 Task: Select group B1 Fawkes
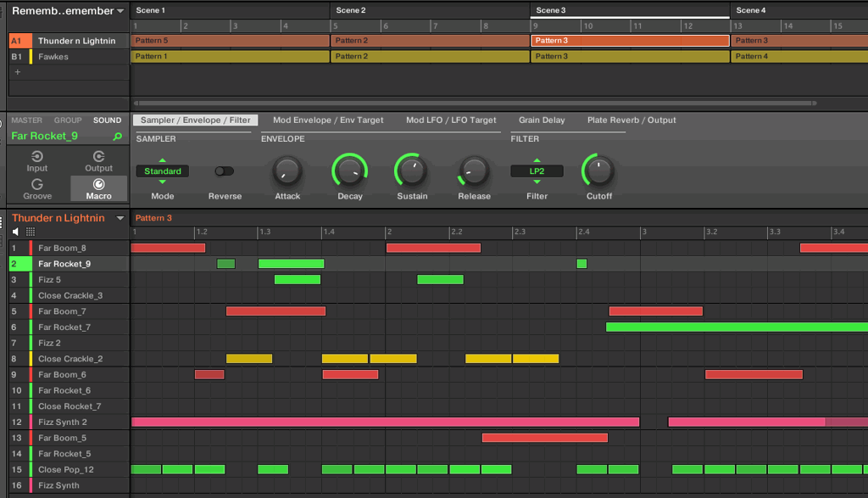pos(70,57)
